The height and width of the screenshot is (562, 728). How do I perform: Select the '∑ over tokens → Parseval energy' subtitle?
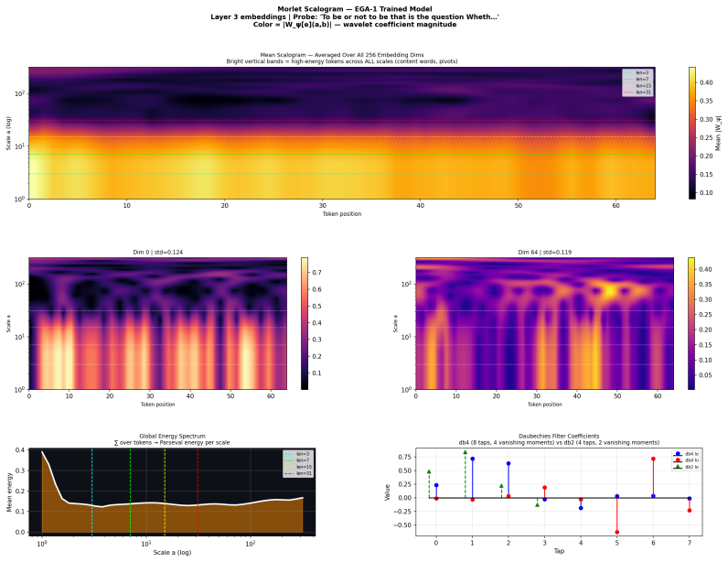tap(172, 442)
